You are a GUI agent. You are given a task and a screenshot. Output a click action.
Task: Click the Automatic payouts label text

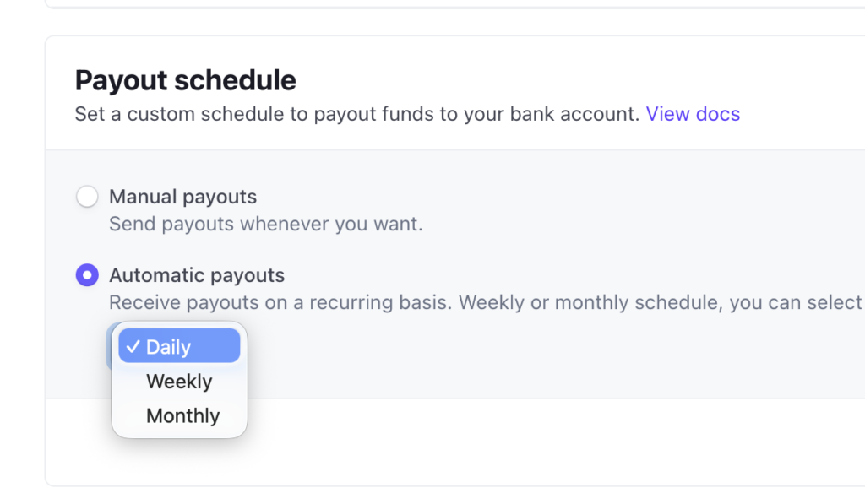[197, 275]
